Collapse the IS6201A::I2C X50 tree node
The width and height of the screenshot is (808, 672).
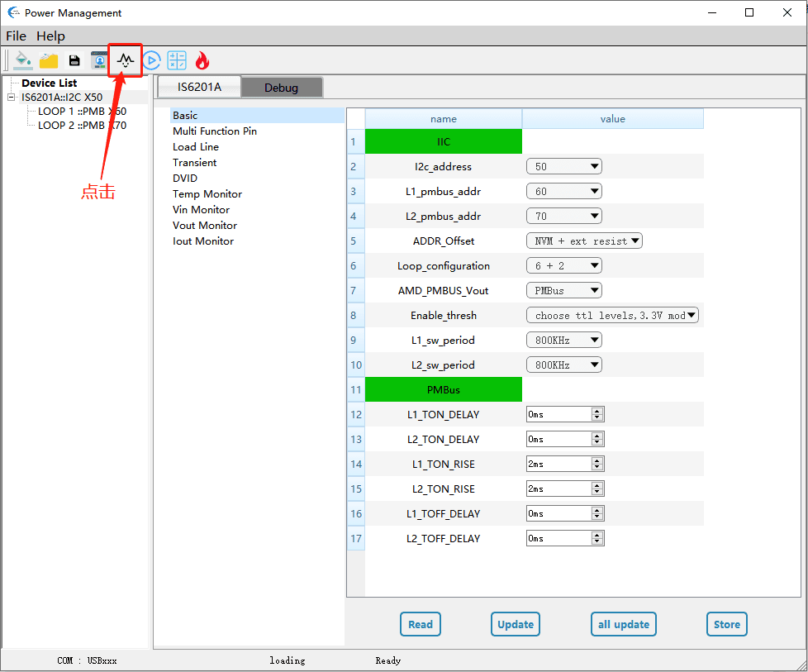click(12, 98)
